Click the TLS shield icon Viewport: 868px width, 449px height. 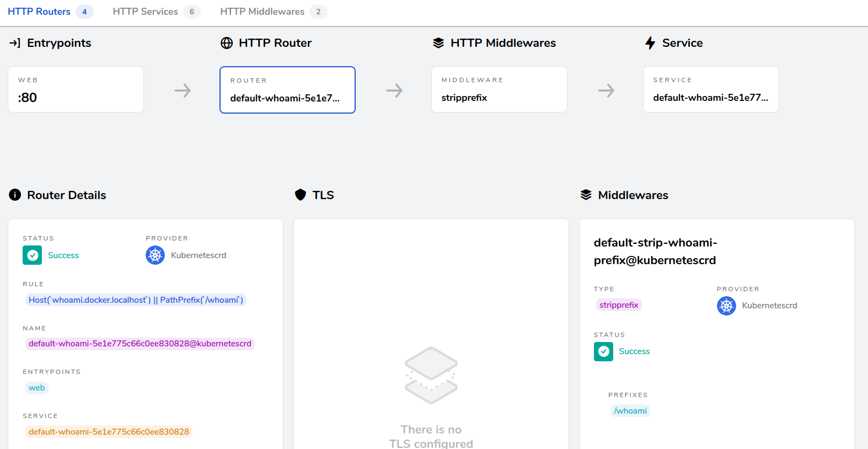click(301, 195)
